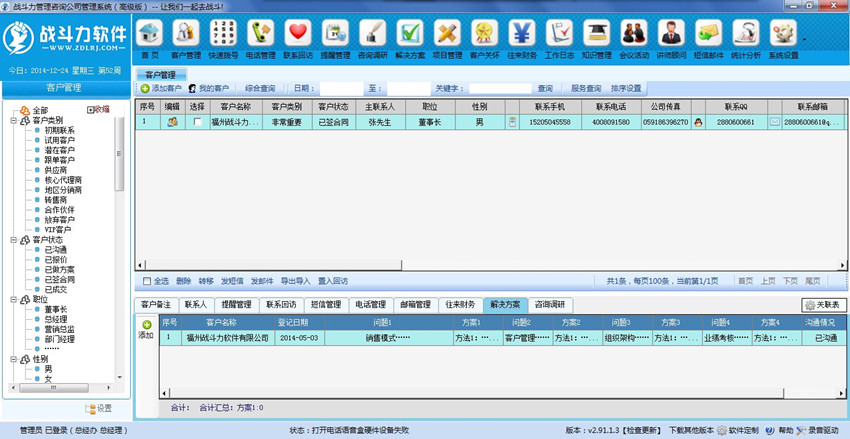Viewport: 850px width, 439px height.
Task: Open 客户管理 toolbar icon
Action: (186, 33)
